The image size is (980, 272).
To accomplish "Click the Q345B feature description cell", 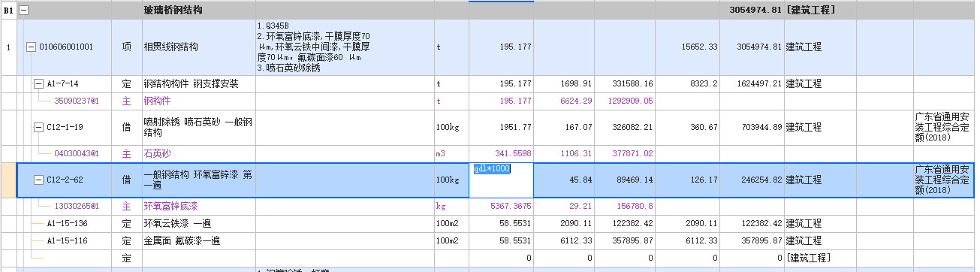I will tap(344, 47).
